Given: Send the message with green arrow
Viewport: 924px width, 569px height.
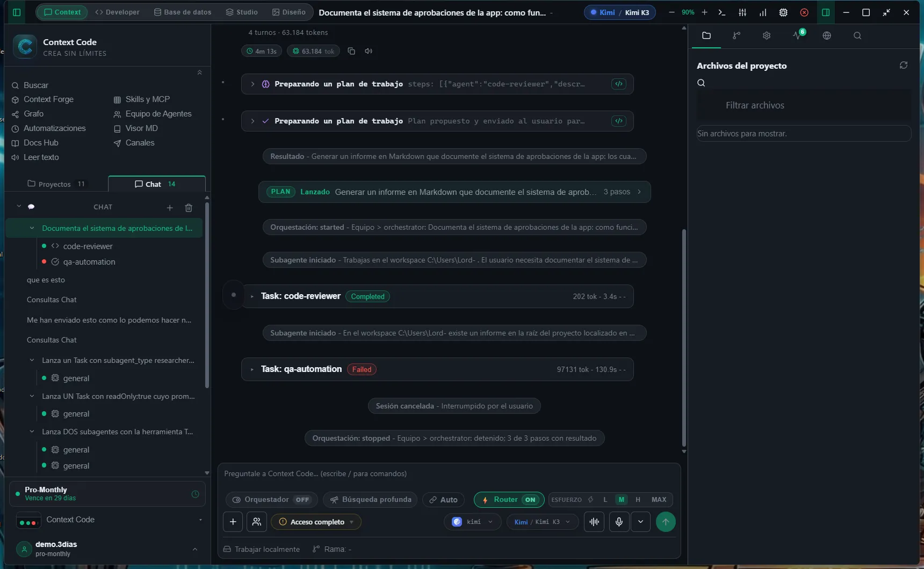Looking at the screenshot, I should (x=666, y=522).
